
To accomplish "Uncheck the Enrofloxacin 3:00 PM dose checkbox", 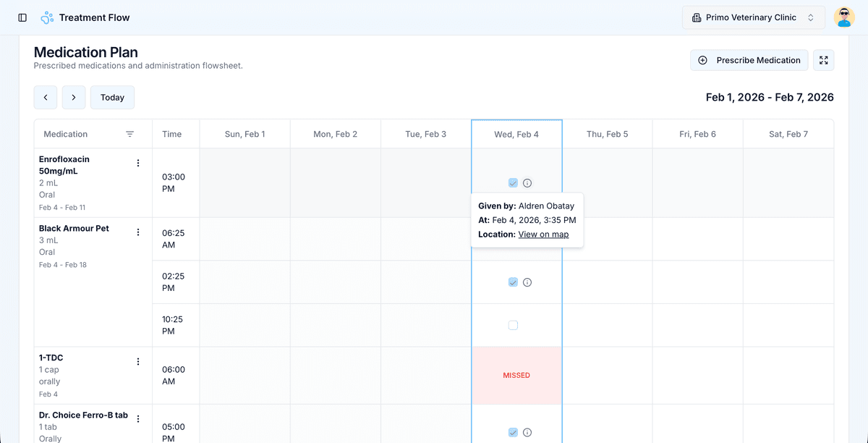I will 513,182.
